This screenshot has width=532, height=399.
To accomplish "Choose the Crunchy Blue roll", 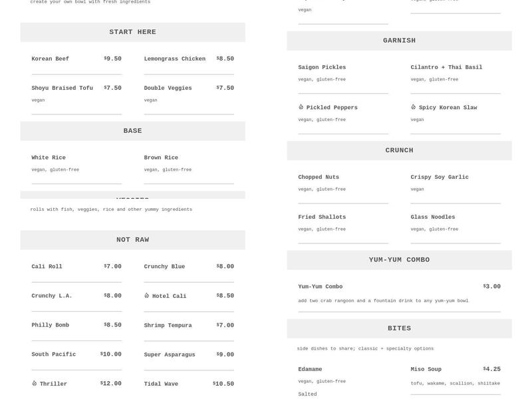I will click(x=164, y=267).
